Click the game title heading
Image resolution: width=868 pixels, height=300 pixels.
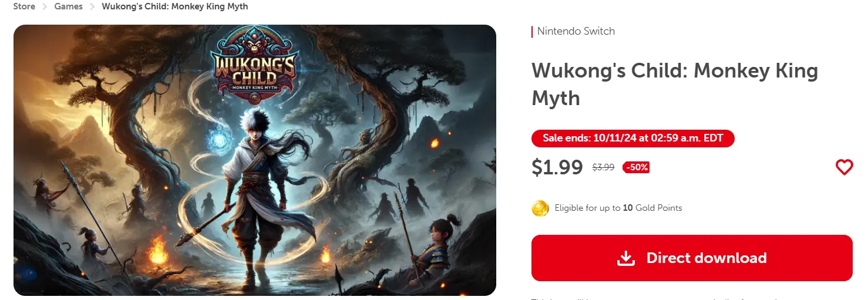(675, 84)
